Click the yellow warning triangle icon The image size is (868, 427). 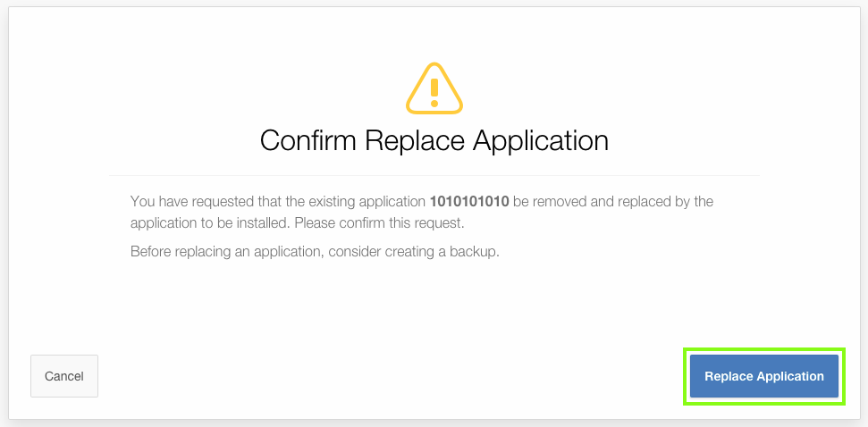434,88
